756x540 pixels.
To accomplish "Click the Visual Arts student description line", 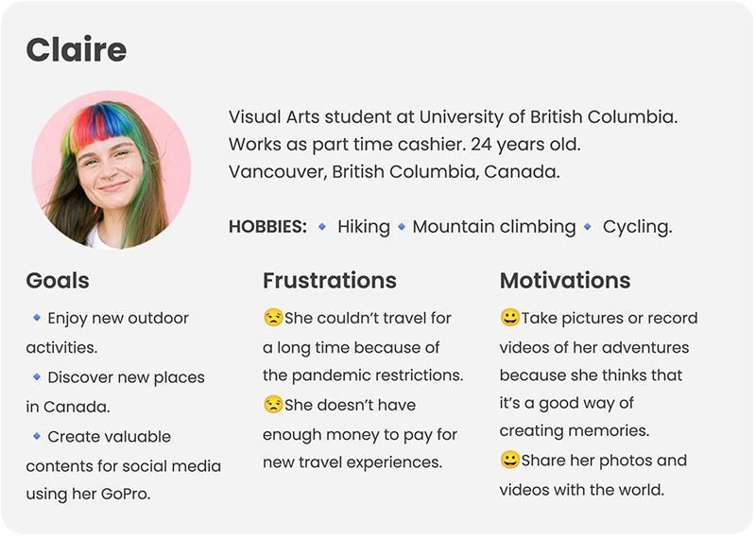I will pos(454,116).
